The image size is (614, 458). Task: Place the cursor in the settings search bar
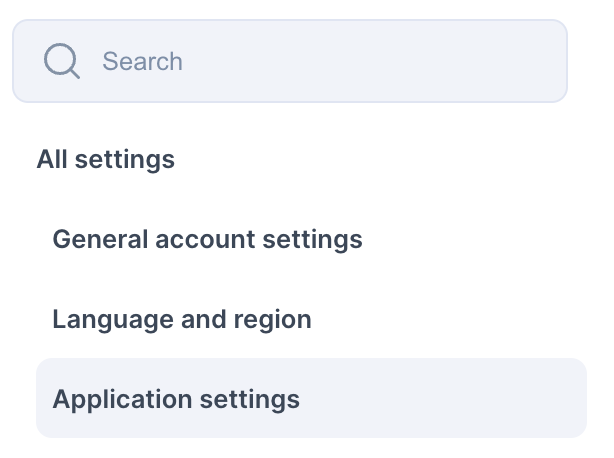coord(290,61)
